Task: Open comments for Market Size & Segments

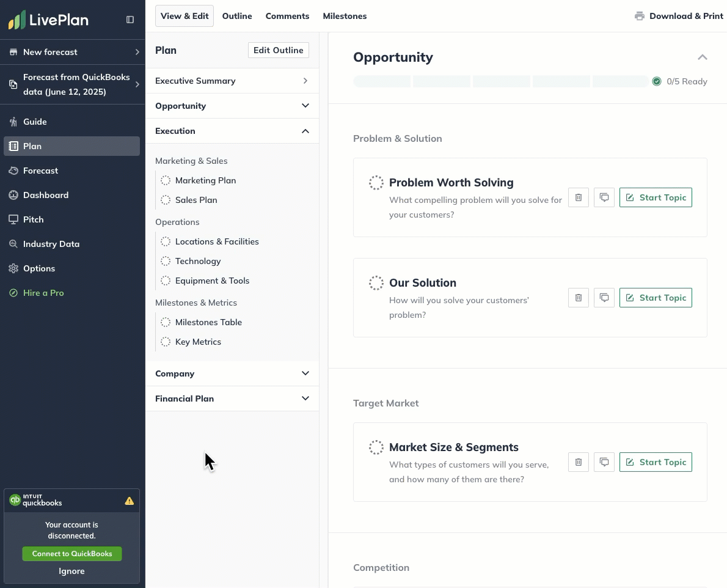Action: [604, 462]
